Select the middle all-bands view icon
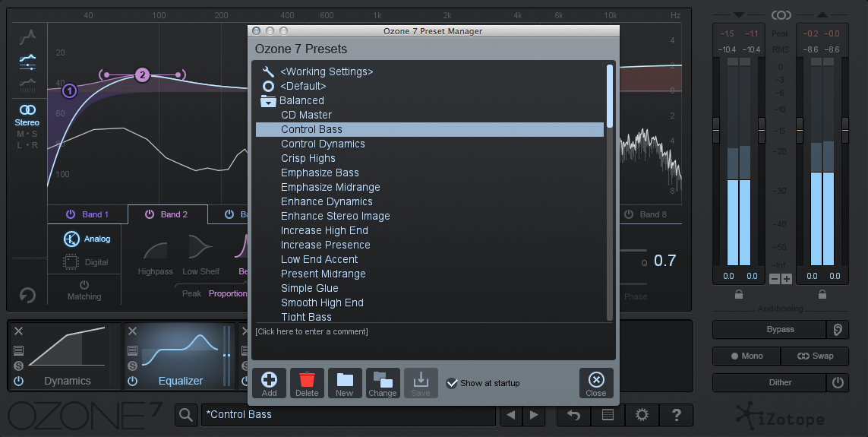 click(27, 62)
